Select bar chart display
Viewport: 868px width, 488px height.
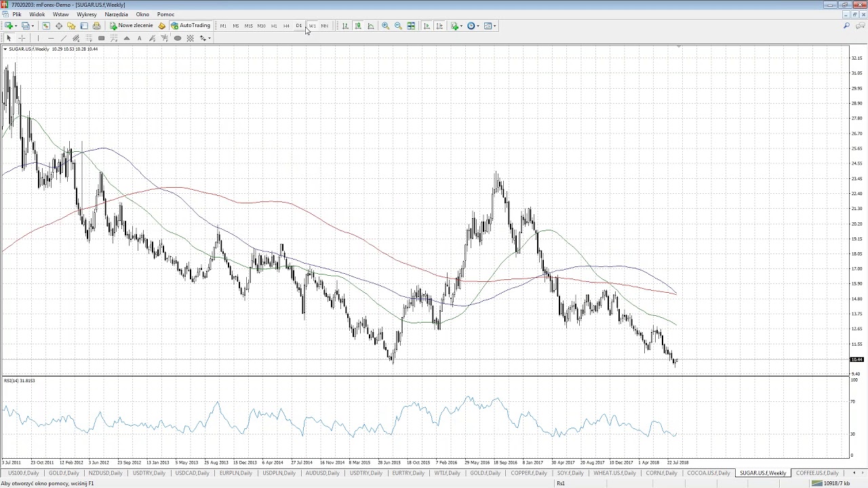tap(345, 26)
